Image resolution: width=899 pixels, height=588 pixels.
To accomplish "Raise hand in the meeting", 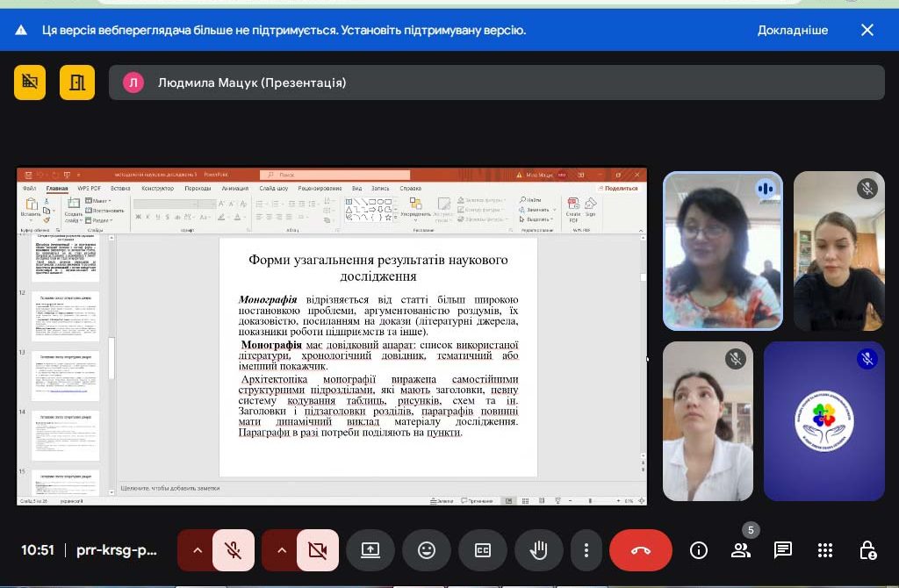I will point(539,550).
